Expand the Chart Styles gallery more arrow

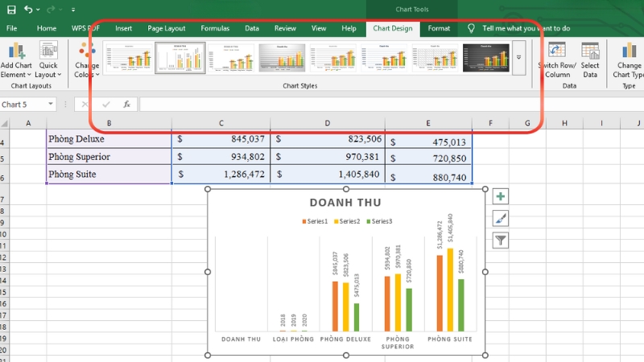pyautogui.click(x=519, y=58)
